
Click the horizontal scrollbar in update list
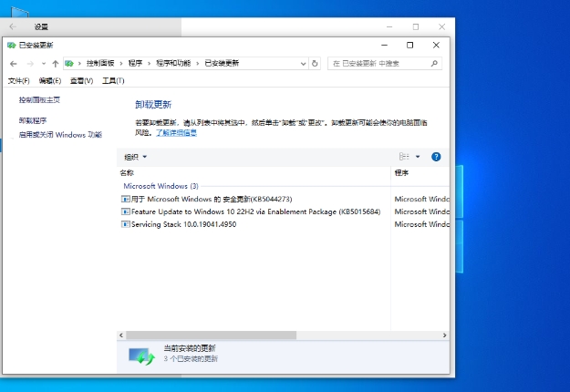tap(210, 335)
